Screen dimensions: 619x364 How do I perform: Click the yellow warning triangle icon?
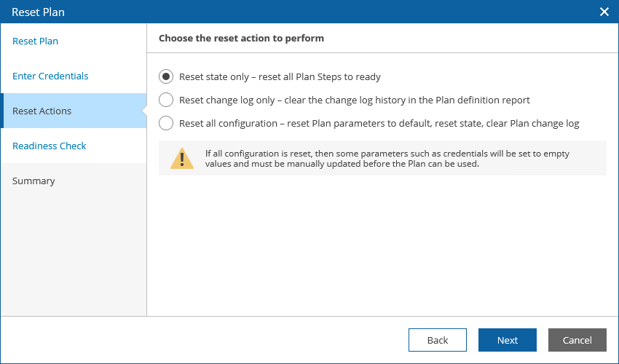click(x=182, y=158)
